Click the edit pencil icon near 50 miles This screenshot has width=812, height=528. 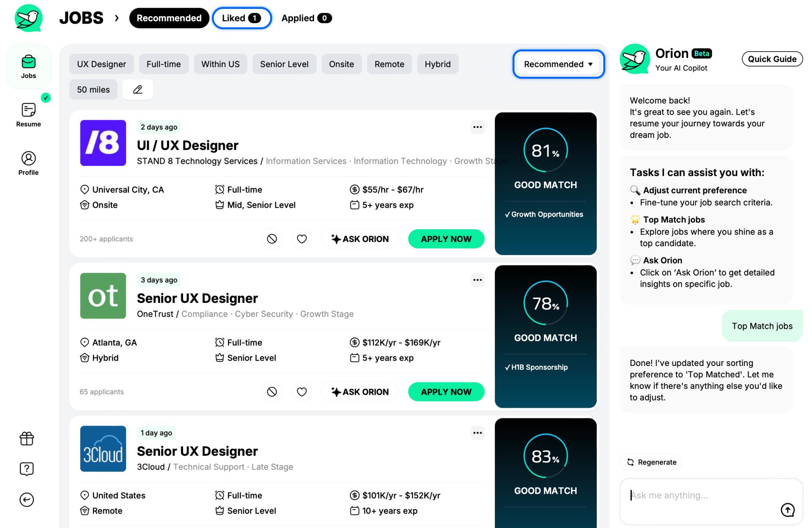pos(137,89)
